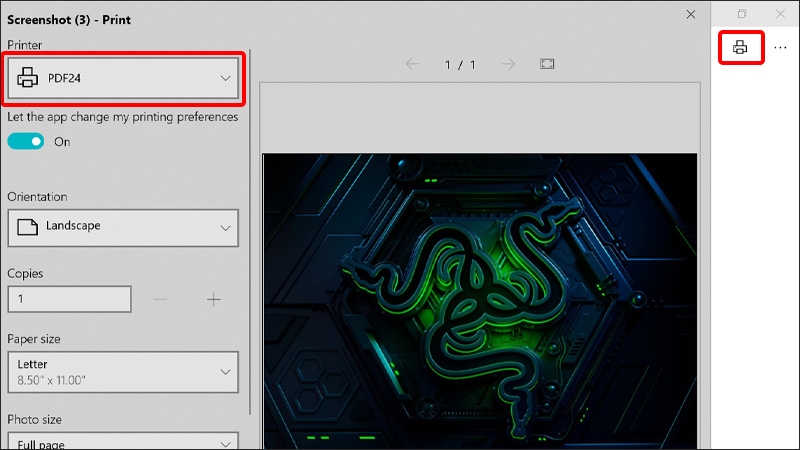Click the Copies number field
This screenshot has height=450, width=800.
(x=69, y=299)
